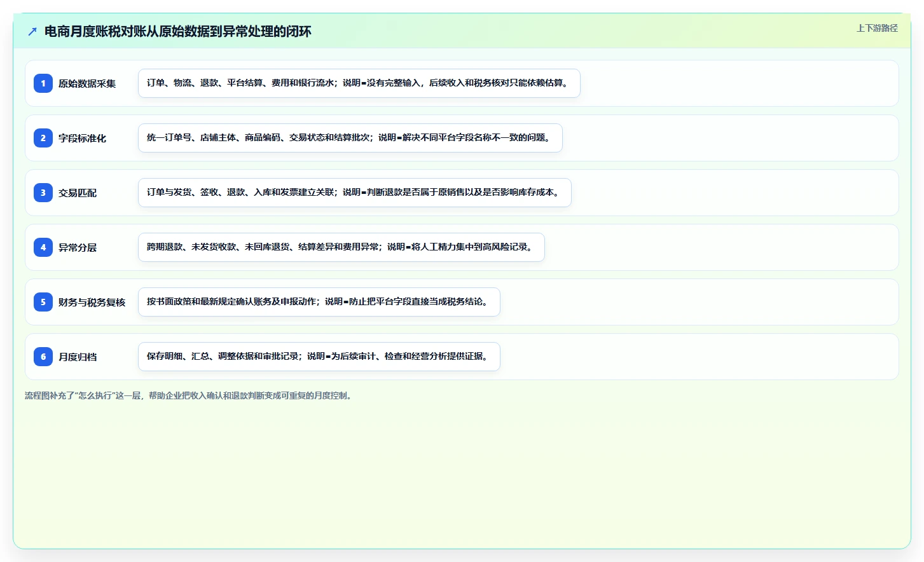Select the 交易匹配 step label
Image resolution: width=924 pixels, height=562 pixels.
tap(78, 193)
